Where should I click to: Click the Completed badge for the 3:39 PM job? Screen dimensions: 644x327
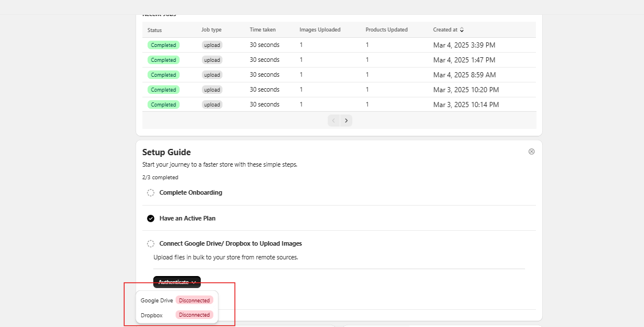(x=163, y=45)
